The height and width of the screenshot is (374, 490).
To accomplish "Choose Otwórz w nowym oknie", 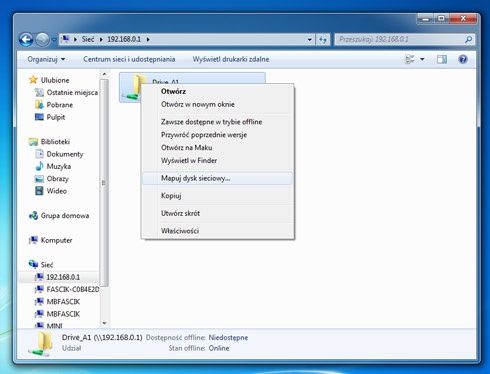I will pos(217,104).
